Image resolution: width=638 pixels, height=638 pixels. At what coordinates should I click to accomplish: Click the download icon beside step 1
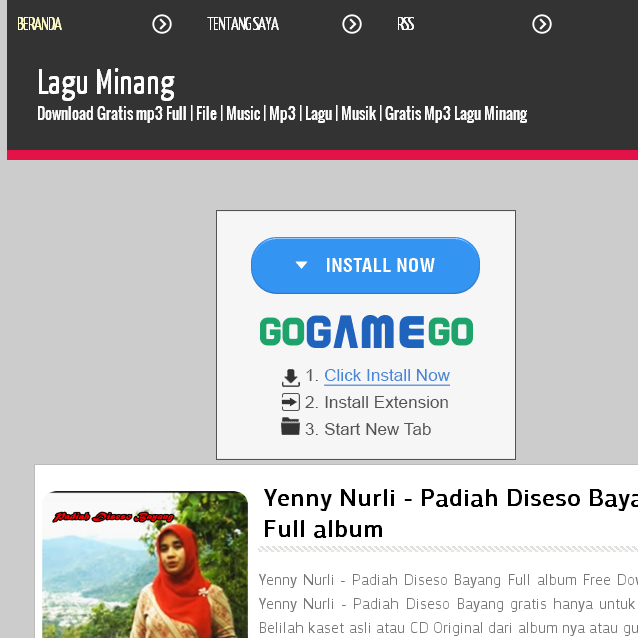(x=291, y=378)
